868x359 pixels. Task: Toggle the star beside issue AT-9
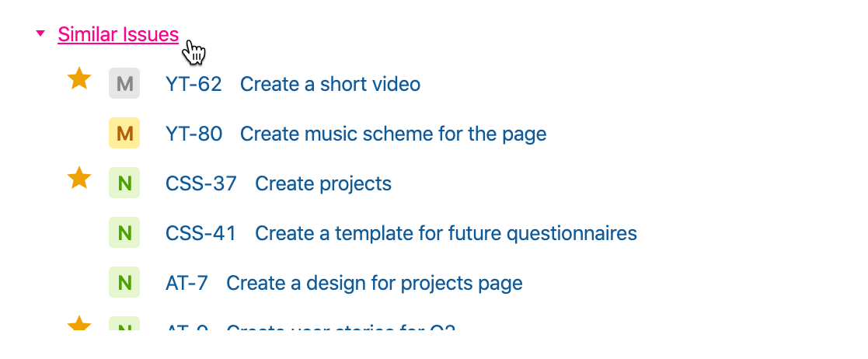[79, 325]
